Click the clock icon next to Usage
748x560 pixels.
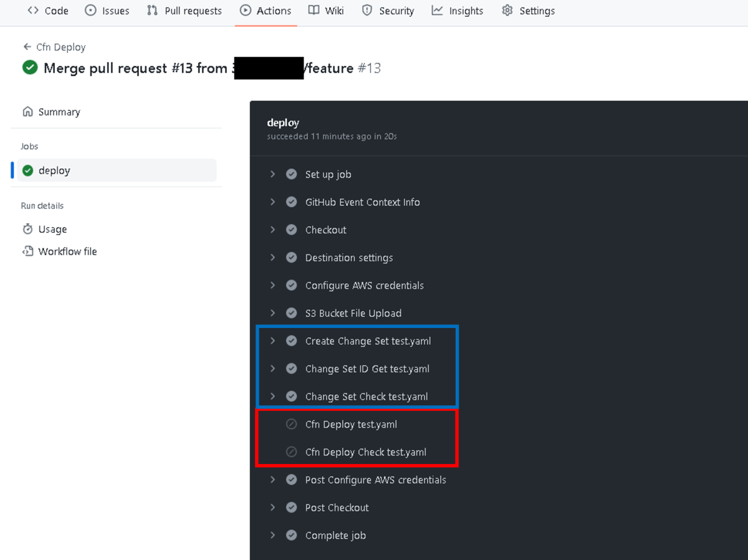28,229
